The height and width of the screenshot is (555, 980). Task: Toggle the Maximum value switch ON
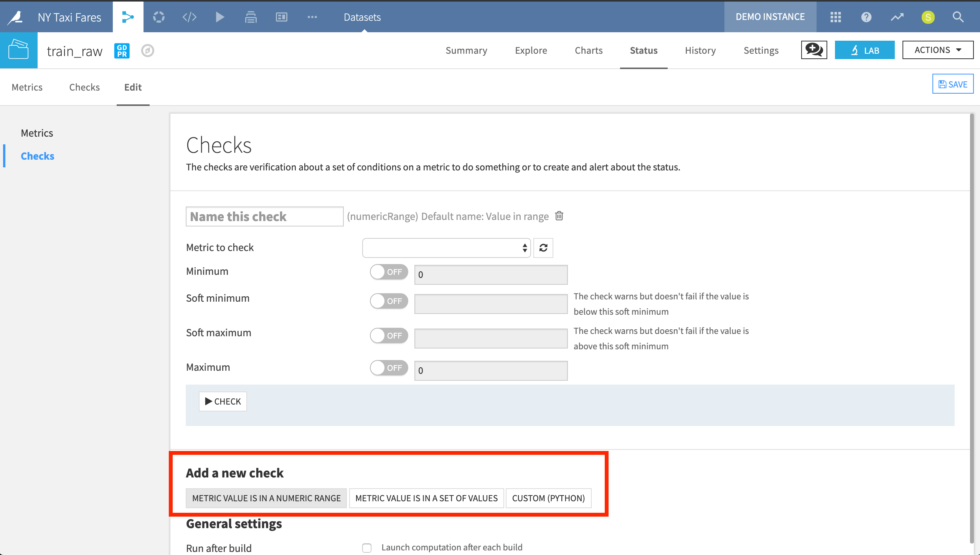[388, 367]
